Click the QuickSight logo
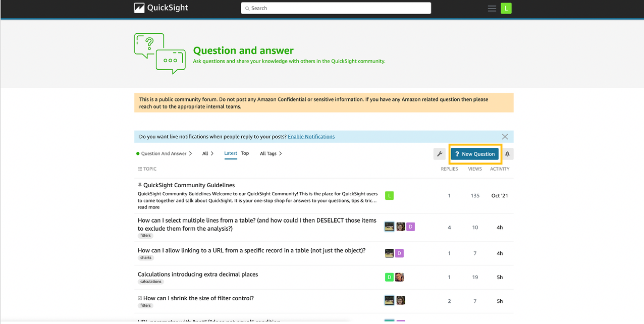644x324 pixels. pyautogui.click(x=160, y=8)
